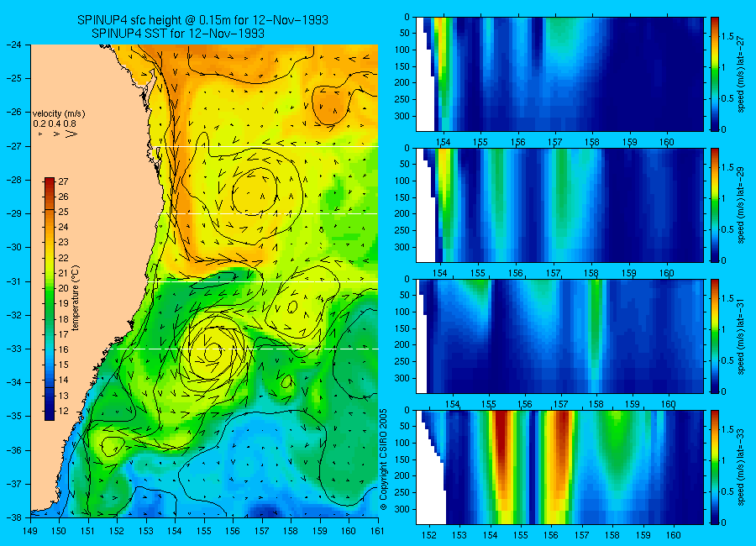Click the speed color bar beside lat=-27 plot
The height and width of the screenshot is (546, 756).
pyautogui.click(x=714, y=74)
